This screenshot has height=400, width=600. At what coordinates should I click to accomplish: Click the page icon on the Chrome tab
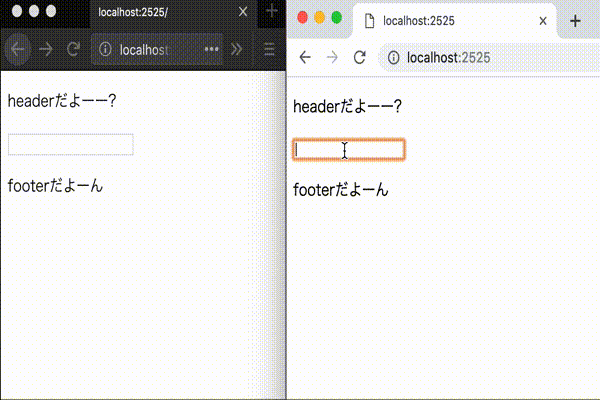click(370, 21)
